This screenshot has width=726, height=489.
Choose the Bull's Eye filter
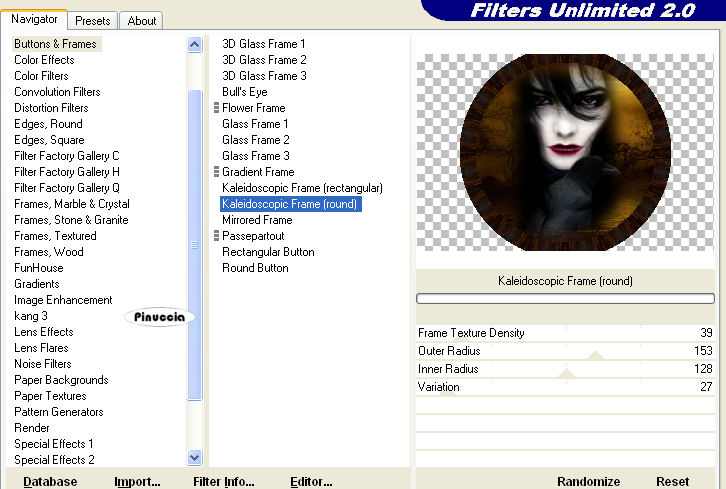[245, 92]
